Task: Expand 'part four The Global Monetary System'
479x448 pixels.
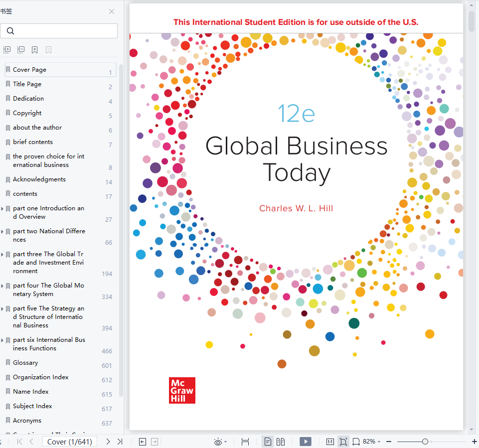Action: click(x=2, y=286)
